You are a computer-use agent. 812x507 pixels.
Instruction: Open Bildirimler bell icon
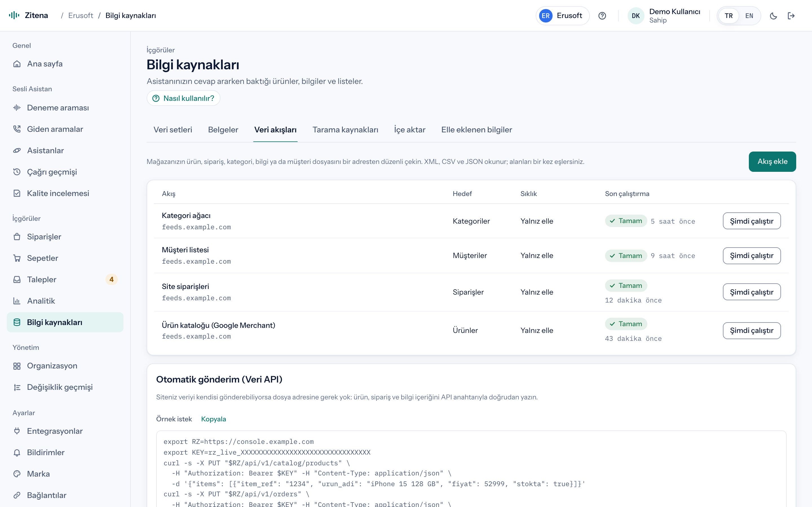pyautogui.click(x=17, y=452)
